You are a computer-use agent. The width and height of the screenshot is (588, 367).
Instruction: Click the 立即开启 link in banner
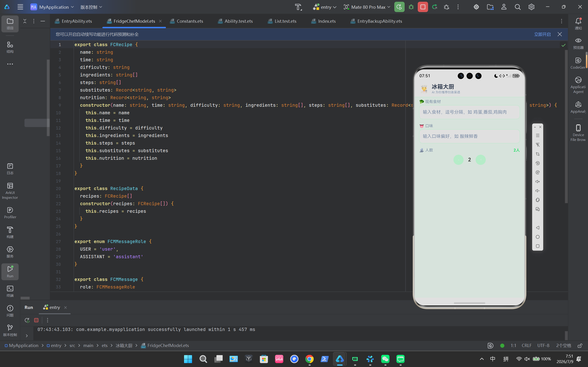point(542,34)
